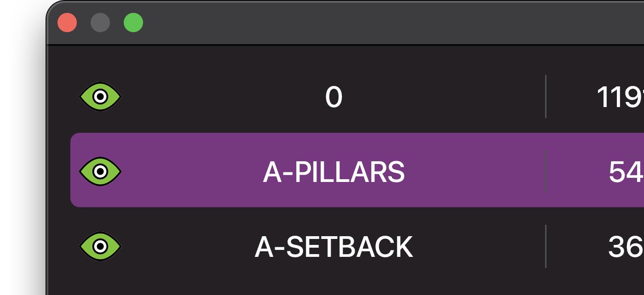644x295 pixels.
Task: Select the A-SETBACK layer name
Action: pos(333,247)
